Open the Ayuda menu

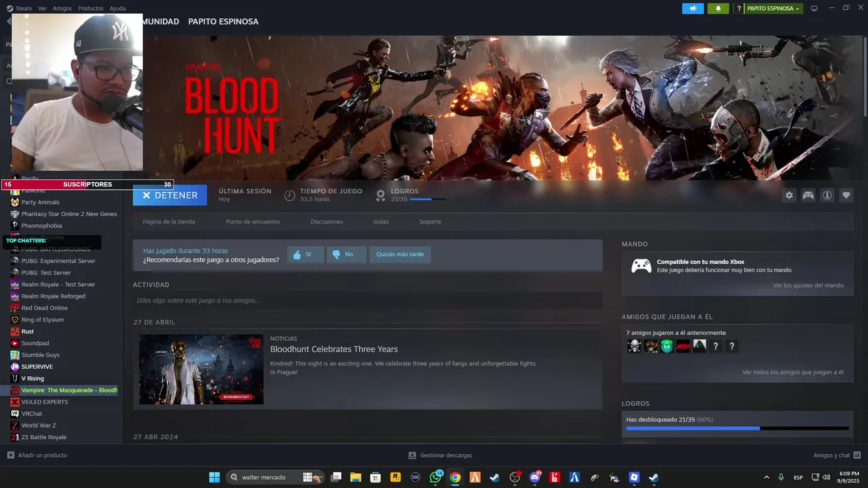point(117,8)
